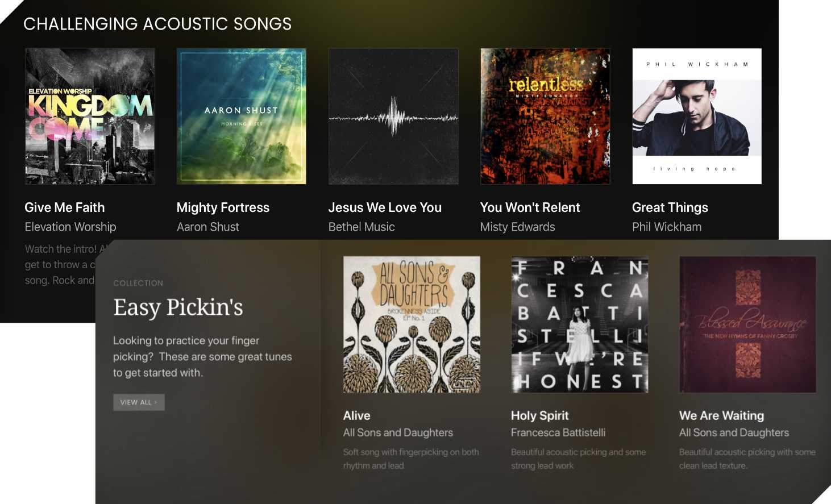The width and height of the screenshot is (831, 504).
Task: Open the Jesus We Love You song
Action: tap(385, 207)
